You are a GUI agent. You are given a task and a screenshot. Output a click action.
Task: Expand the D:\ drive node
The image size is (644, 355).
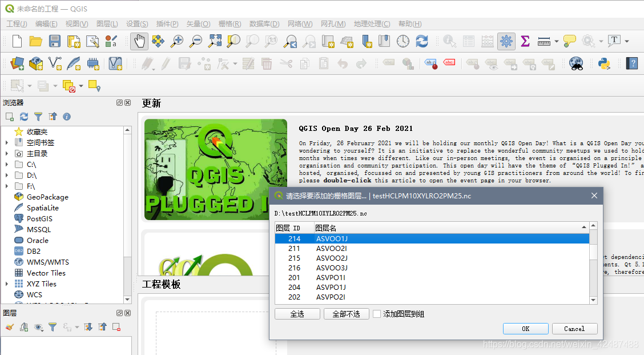(7, 175)
